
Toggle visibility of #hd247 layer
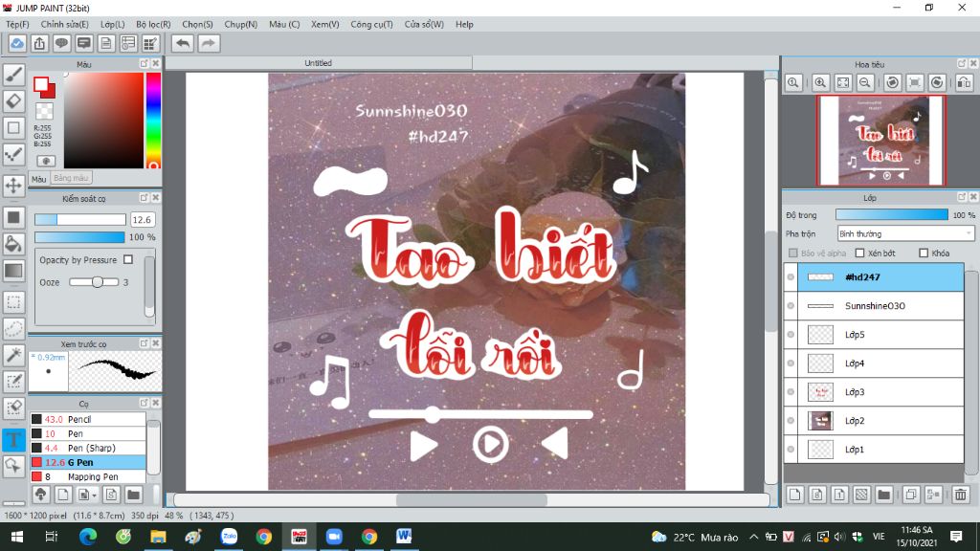(791, 276)
